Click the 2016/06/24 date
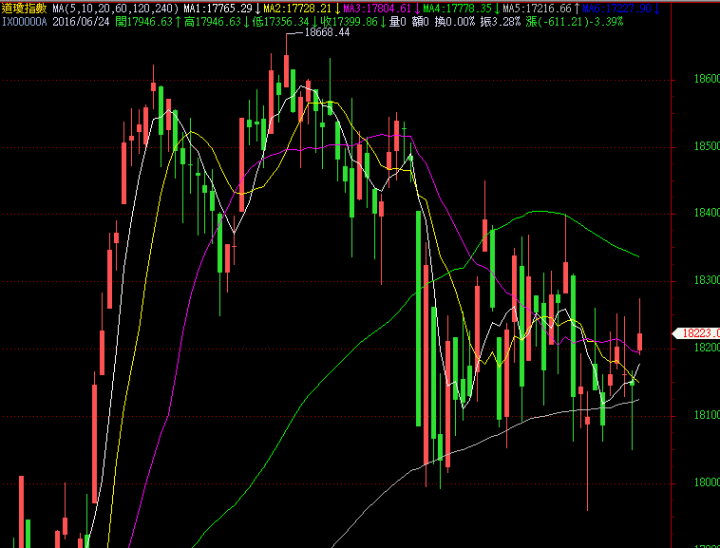The height and width of the screenshot is (548, 720). click(x=81, y=22)
